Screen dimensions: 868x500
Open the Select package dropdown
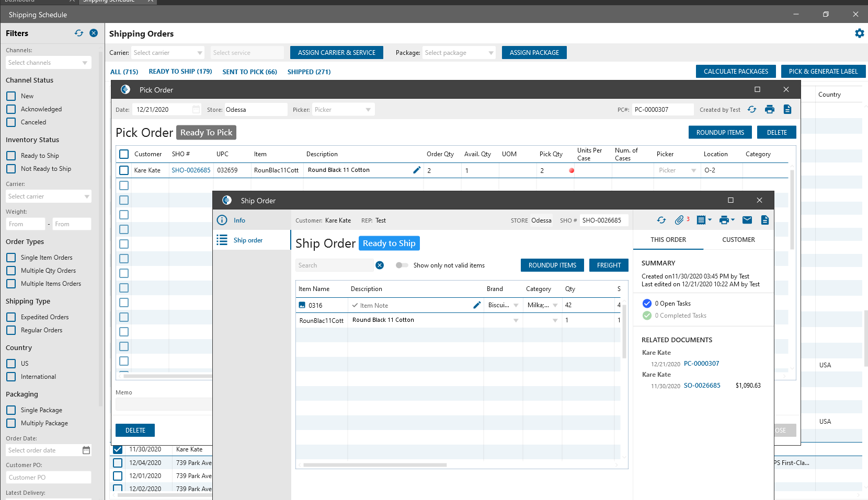point(459,53)
